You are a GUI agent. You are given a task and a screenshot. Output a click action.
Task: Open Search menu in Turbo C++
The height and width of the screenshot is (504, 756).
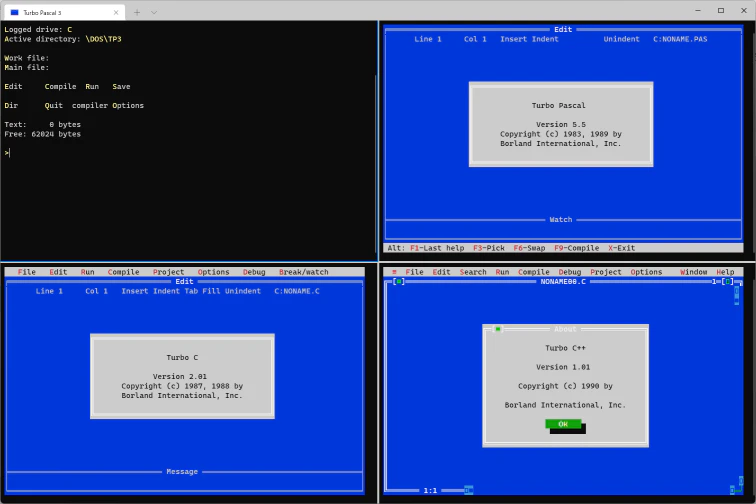[x=473, y=272]
